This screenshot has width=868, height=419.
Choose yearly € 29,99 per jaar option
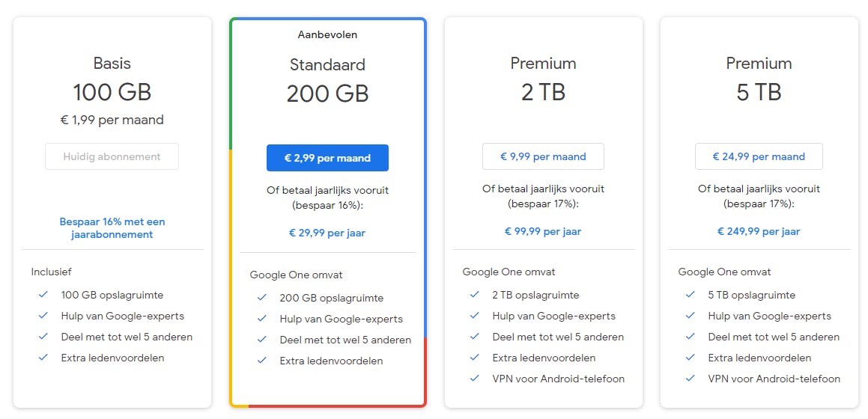327,233
